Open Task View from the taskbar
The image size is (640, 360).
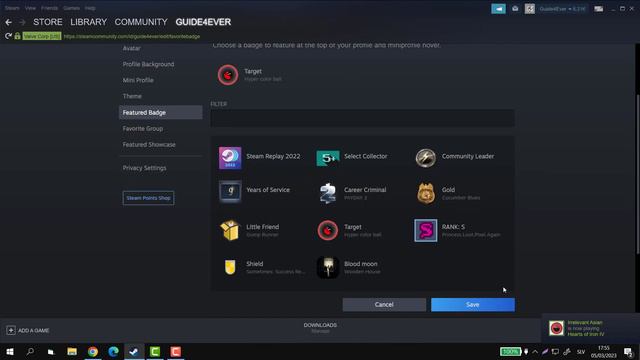(51, 351)
